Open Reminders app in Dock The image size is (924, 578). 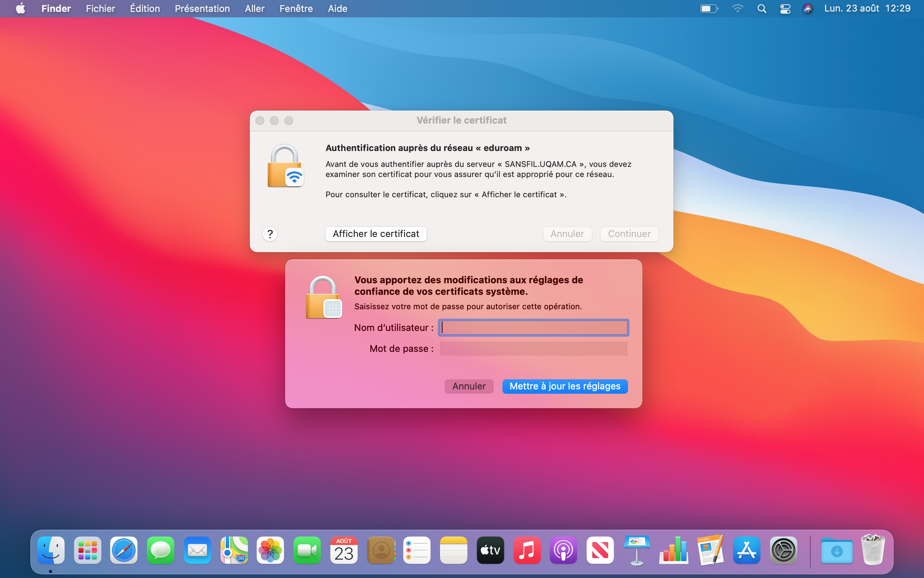[417, 551]
